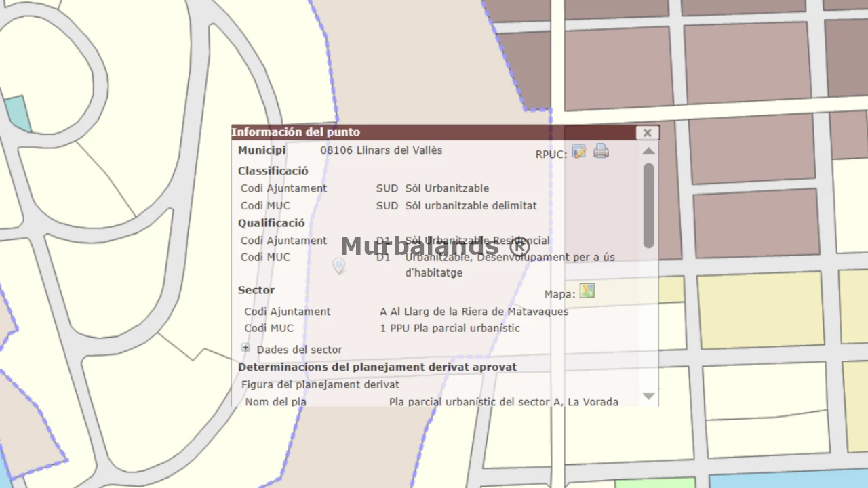Screen dimensions: 868x488
Task: Click the printer icon in info panel
Action: pos(601,152)
